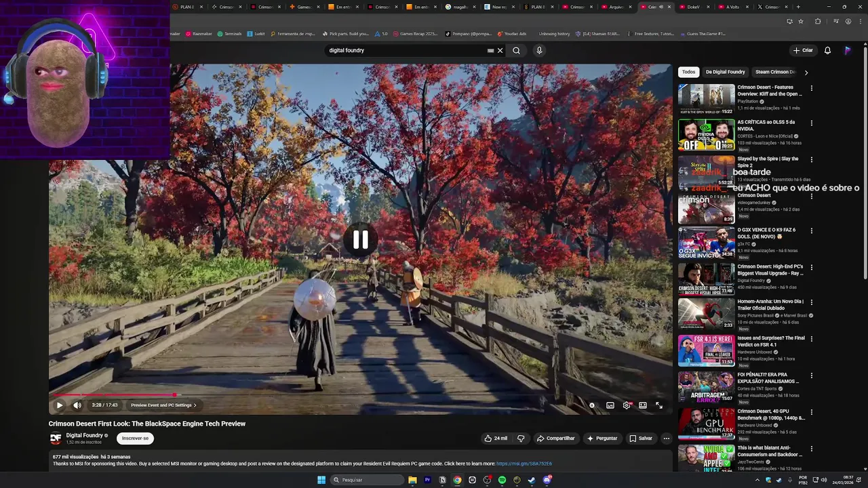Toggle subtitles/captions in the video player
The width and height of the screenshot is (868, 488).
(x=610, y=405)
